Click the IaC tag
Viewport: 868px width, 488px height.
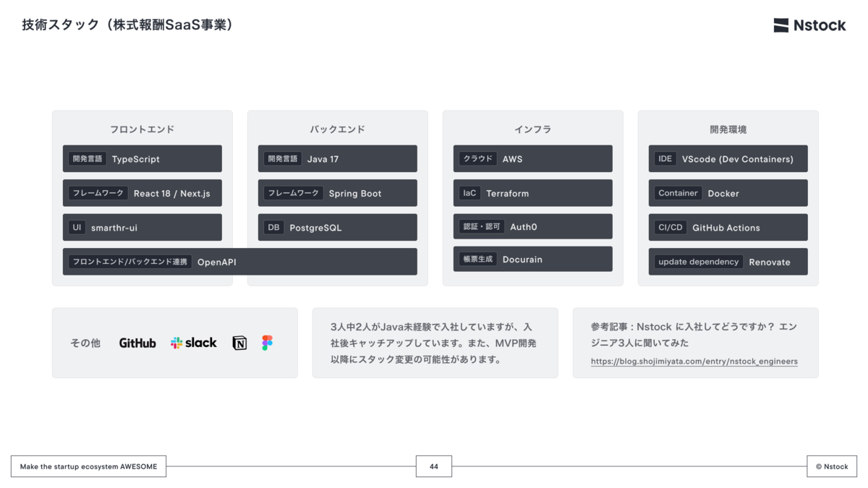[x=469, y=193]
